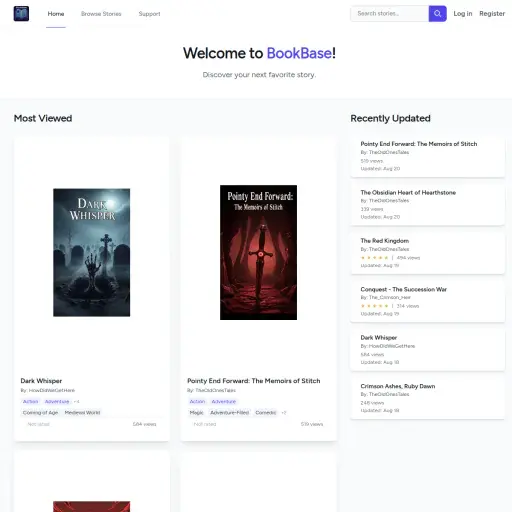This screenshot has width=512, height=512.
Task: Select Action tag on Pointy End Forward card
Action: click(x=197, y=401)
